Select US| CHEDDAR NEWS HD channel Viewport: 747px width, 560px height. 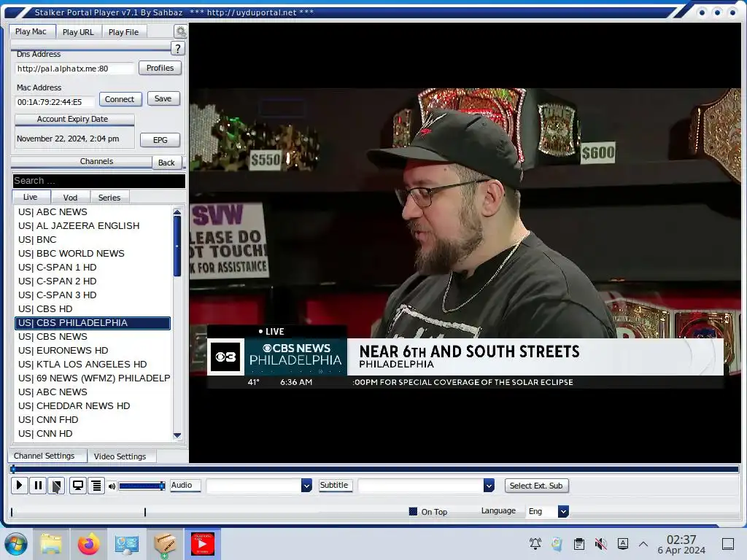93,405
